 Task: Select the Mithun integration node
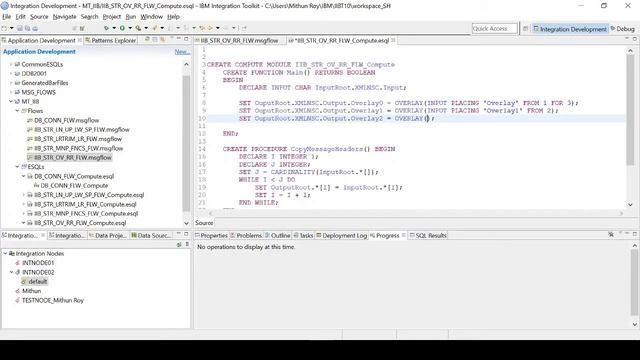pos(31,291)
